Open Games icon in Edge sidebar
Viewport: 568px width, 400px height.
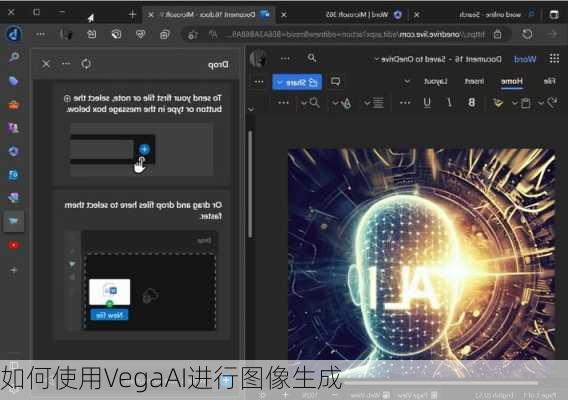tap(14, 128)
